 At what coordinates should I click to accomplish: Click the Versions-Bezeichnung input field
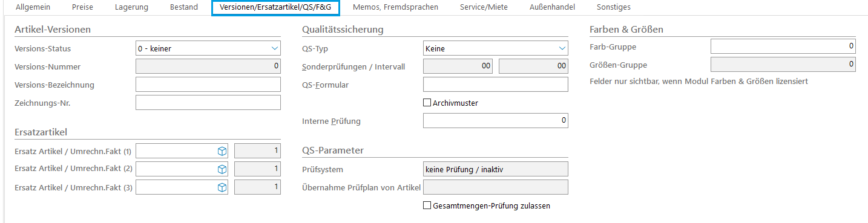(x=208, y=85)
